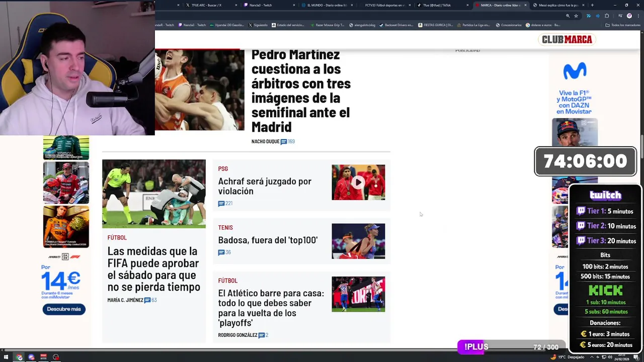Open the Atlético playoffs thumbnail
Viewport: 644px width, 362px height.
[x=358, y=294]
